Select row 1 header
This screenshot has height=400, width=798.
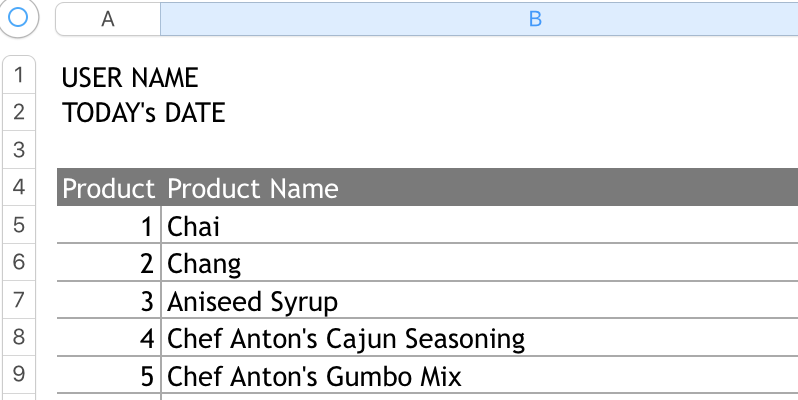click(x=19, y=76)
